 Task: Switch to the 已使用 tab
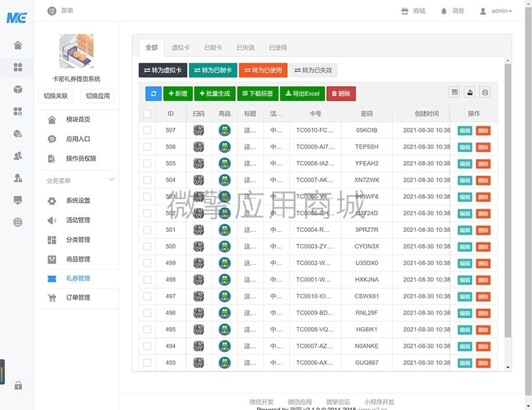[278, 47]
